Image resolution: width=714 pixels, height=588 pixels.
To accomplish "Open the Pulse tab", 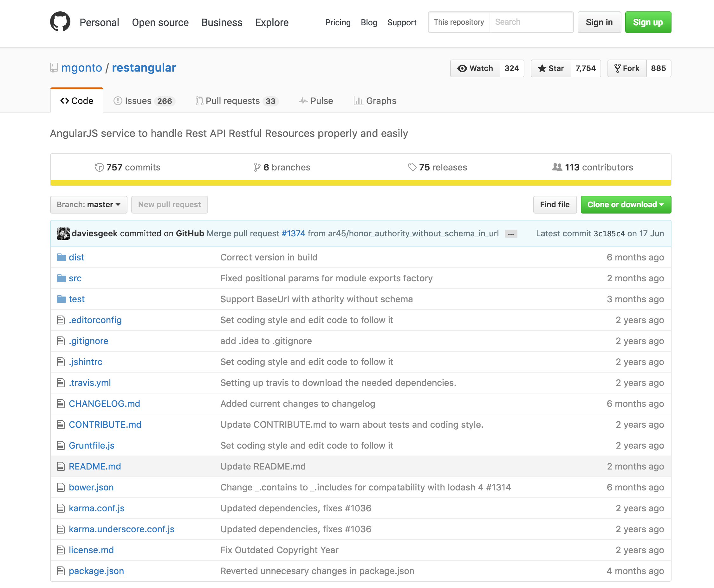I will click(x=316, y=101).
